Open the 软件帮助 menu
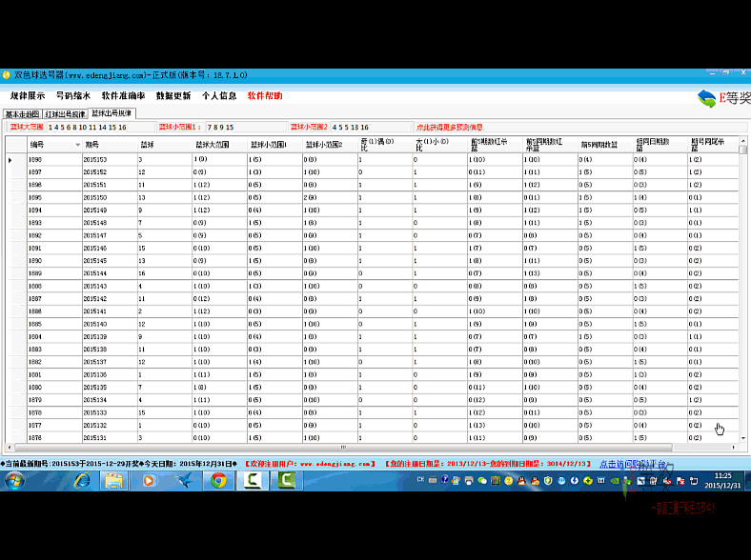Image resolution: width=751 pixels, height=560 pixels. [x=265, y=96]
